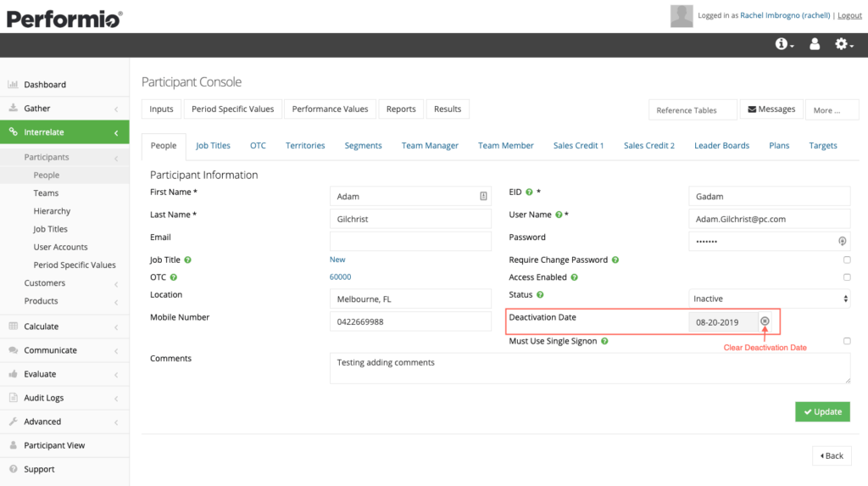Click the EID help question icon
Viewport: 868px width, 486px height.
click(529, 193)
